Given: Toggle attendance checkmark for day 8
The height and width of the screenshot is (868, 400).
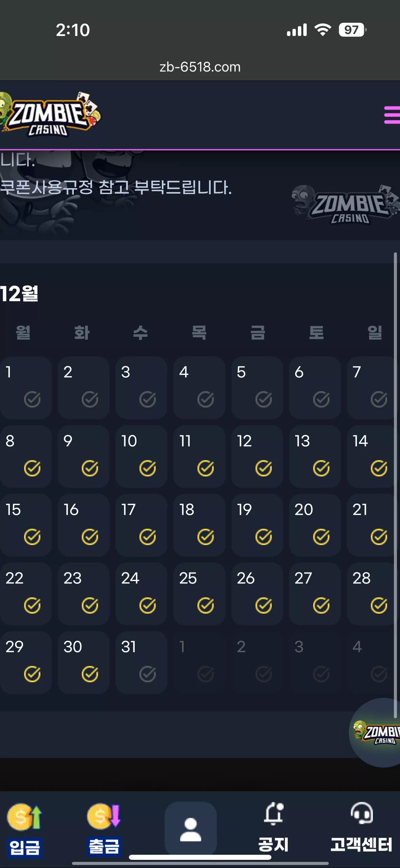Looking at the screenshot, I should coord(32,468).
